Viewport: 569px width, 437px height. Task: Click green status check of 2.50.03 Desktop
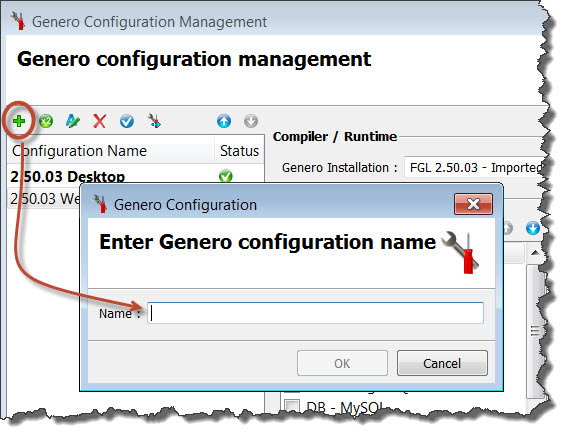pos(225,176)
